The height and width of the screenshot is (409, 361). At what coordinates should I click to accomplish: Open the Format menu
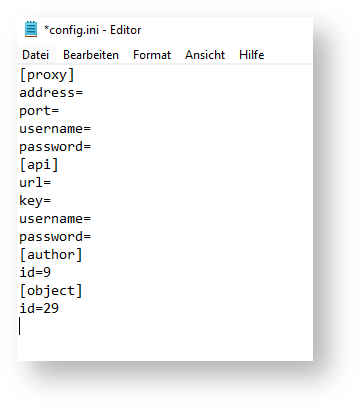coord(152,55)
